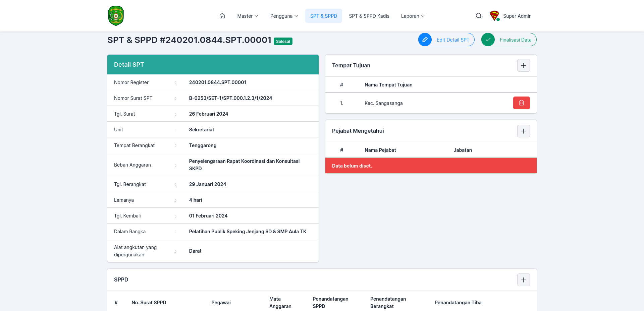
Task: Click the Finalisasi Data button
Action: pyautogui.click(x=509, y=40)
